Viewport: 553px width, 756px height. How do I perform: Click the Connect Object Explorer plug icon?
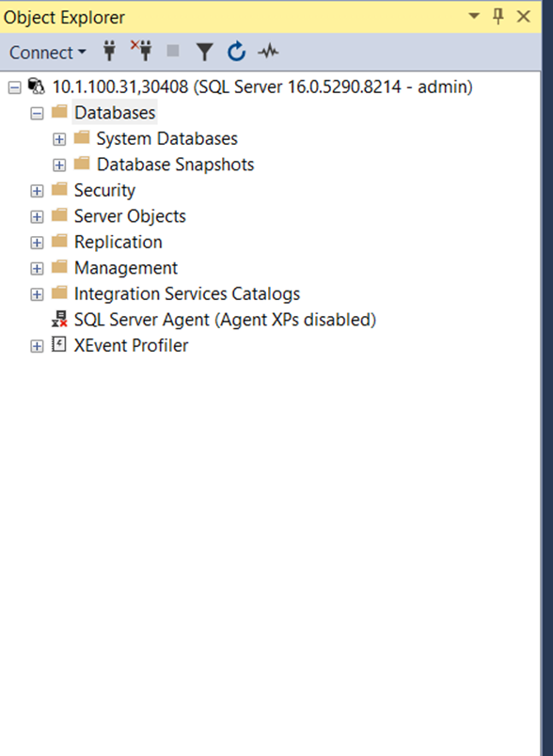tap(109, 51)
